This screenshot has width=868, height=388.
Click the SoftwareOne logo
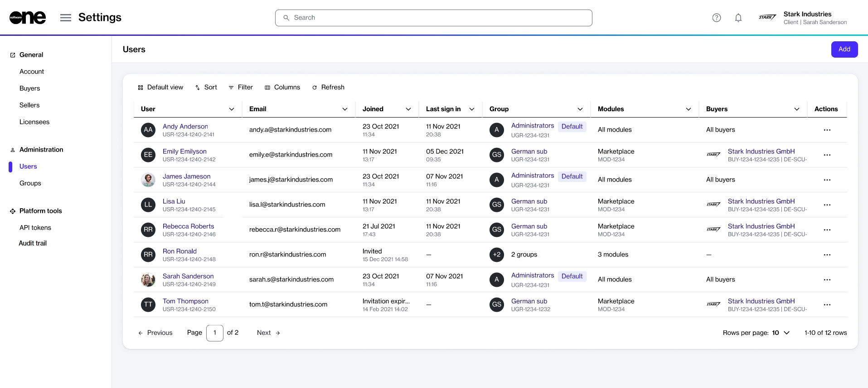pos(28,18)
